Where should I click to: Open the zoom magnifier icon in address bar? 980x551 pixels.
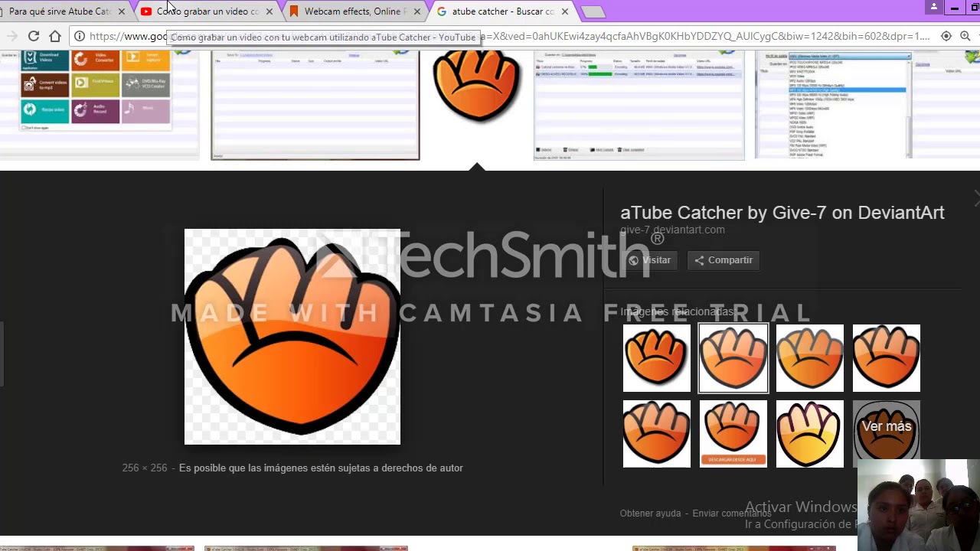pyautogui.click(x=965, y=36)
